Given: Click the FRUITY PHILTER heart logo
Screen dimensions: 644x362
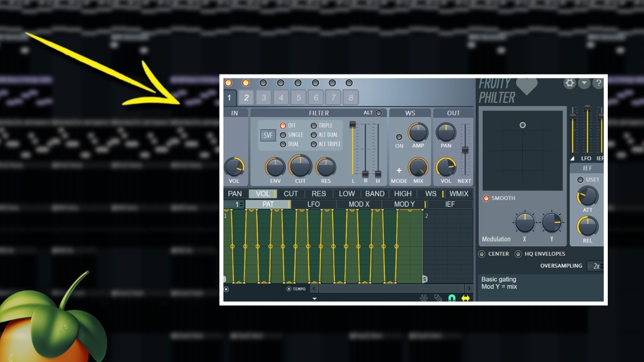Looking at the screenshot, I should (527, 86).
